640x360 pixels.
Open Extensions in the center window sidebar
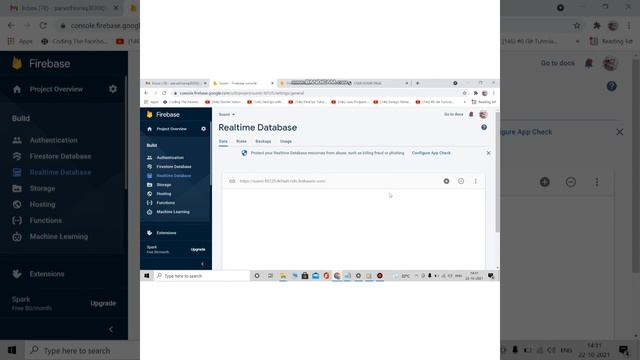point(167,233)
